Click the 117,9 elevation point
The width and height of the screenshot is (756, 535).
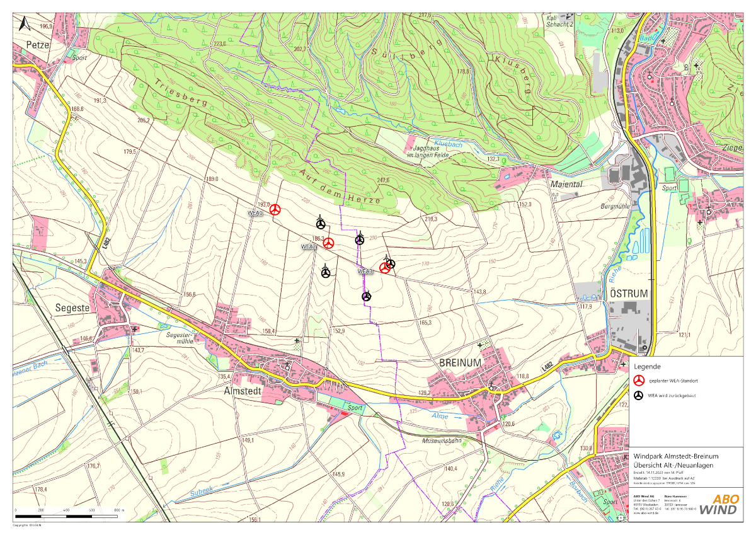coord(586,306)
